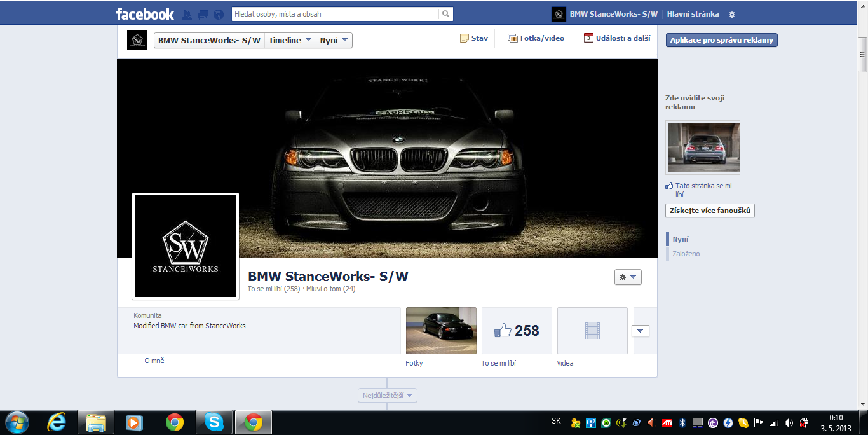The image size is (868, 435).
Task: Click the To se mi líbí label under likes box
Action: coord(499,363)
